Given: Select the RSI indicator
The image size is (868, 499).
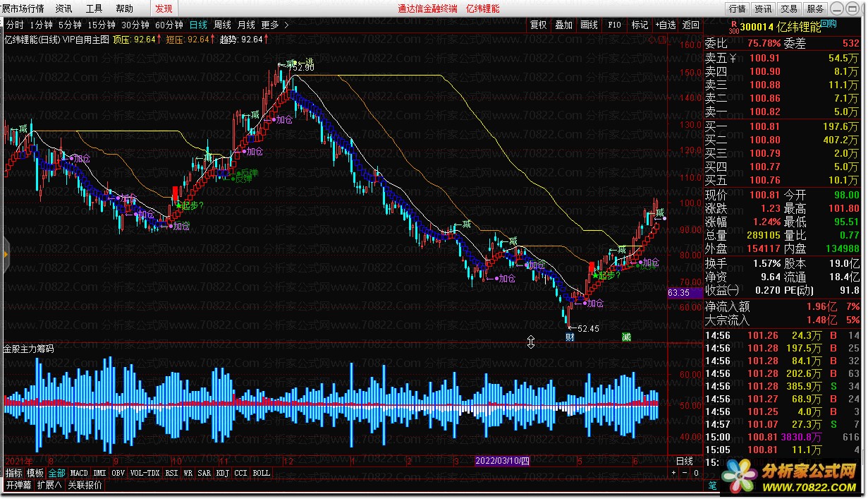Looking at the screenshot, I should coord(171,473).
